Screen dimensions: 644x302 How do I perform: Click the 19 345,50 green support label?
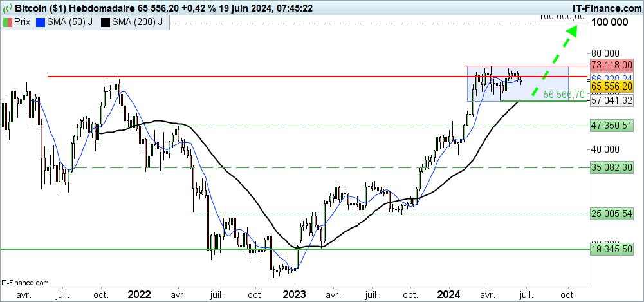coord(612,249)
